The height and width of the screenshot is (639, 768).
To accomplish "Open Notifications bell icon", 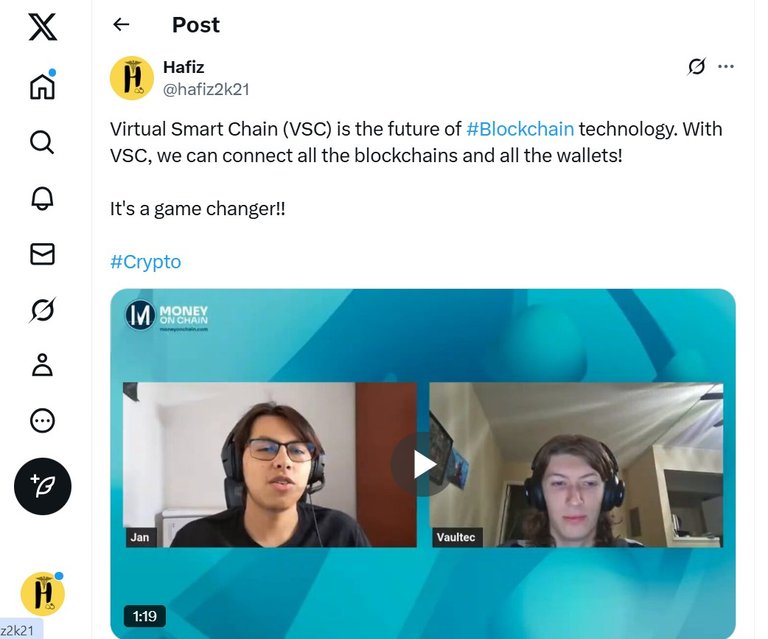I will 43,198.
